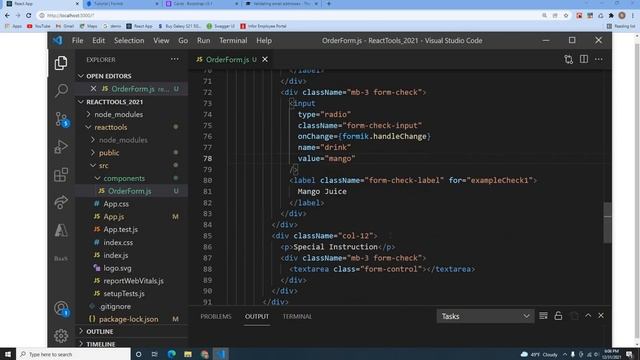The height and width of the screenshot is (360, 640).
Task: Open the Edit menu
Action: [98, 40]
